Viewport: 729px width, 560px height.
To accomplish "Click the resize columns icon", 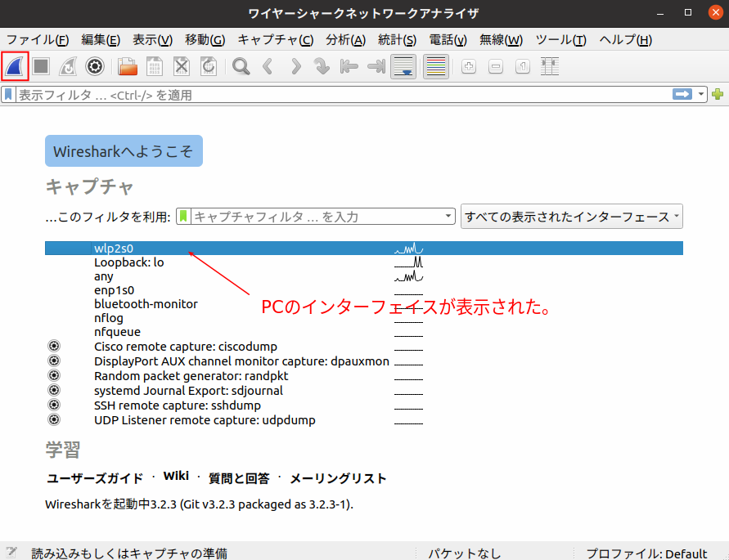I will 551,67.
